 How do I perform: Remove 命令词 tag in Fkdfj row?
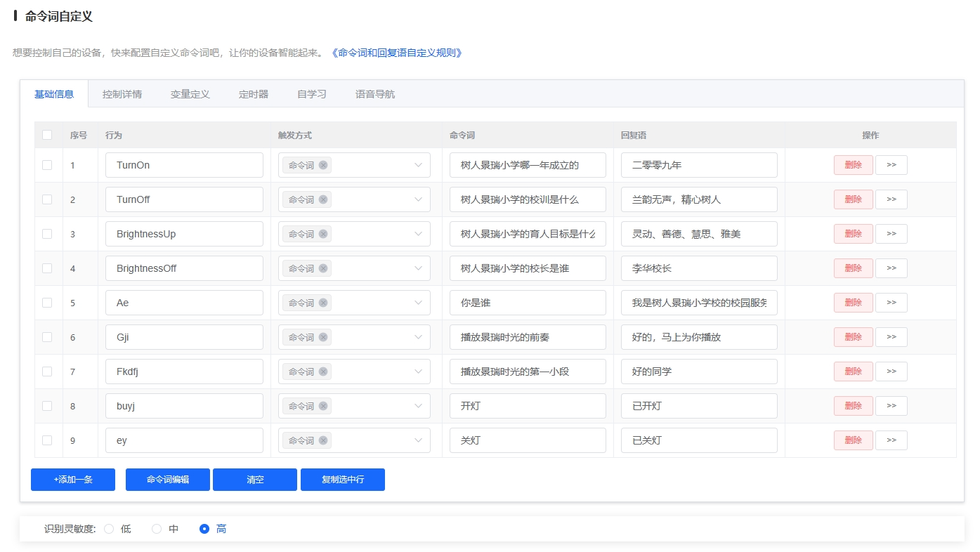click(x=323, y=372)
